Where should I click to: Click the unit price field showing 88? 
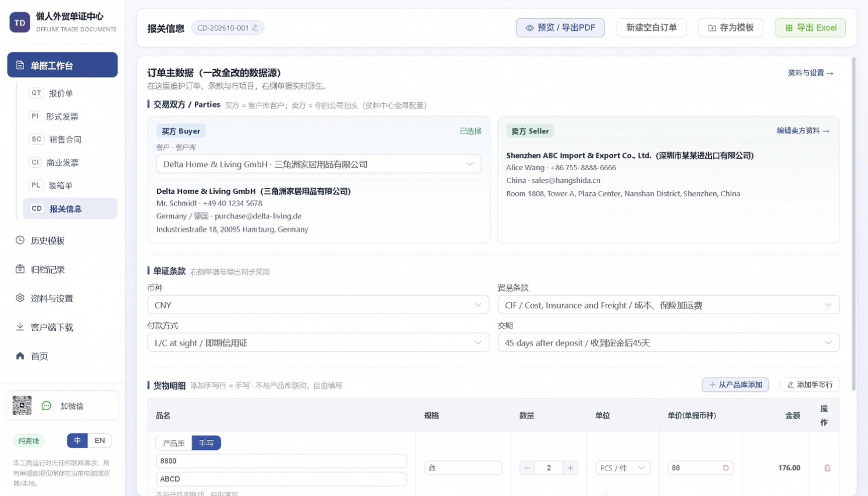tap(700, 468)
